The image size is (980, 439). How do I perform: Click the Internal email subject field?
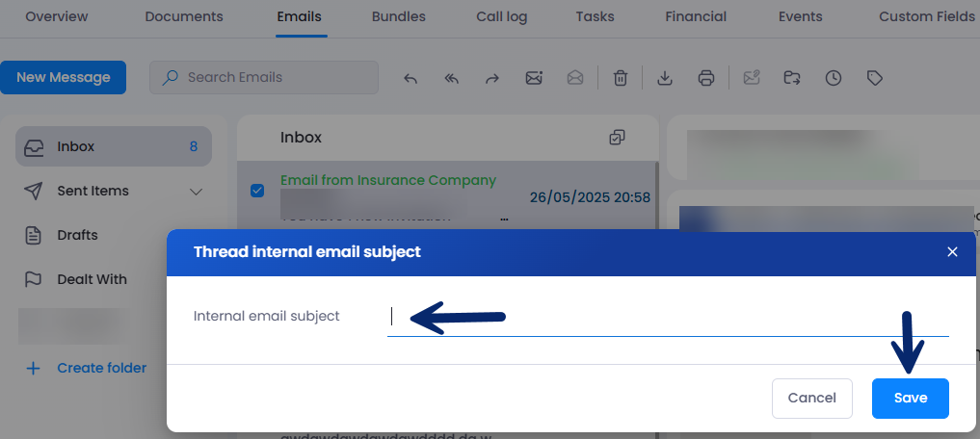pyautogui.click(x=667, y=317)
